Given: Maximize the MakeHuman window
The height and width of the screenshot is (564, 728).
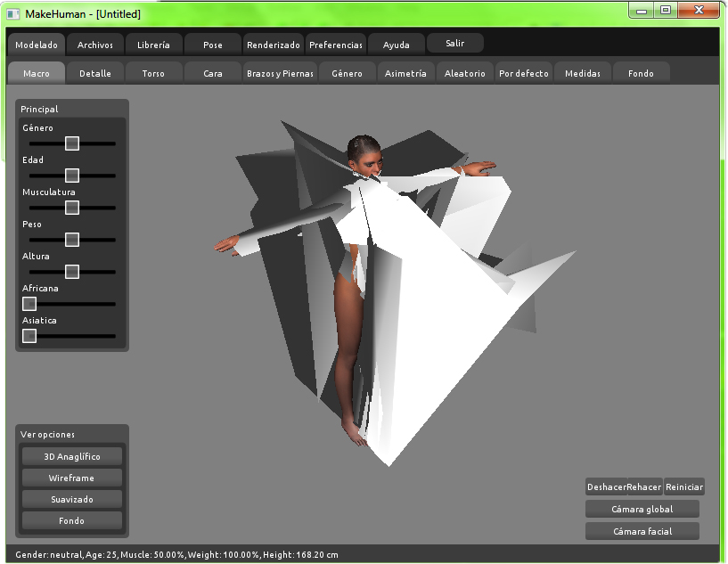Looking at the screenshot, I should coord(666,11).
